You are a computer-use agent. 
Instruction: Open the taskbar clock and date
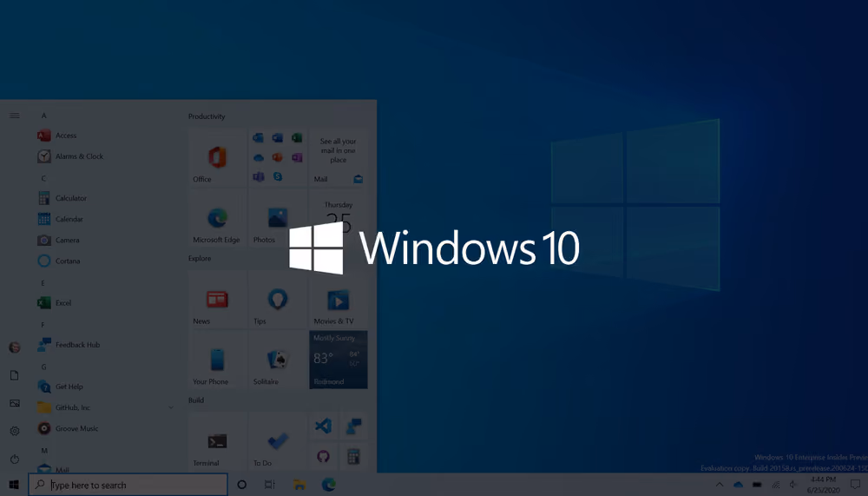pos(823,485)
